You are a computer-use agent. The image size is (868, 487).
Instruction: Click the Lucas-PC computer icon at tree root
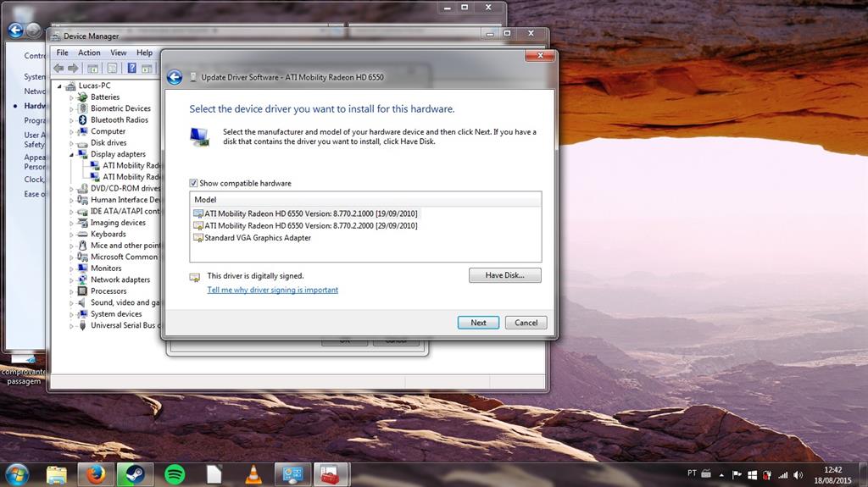point(70,86)
